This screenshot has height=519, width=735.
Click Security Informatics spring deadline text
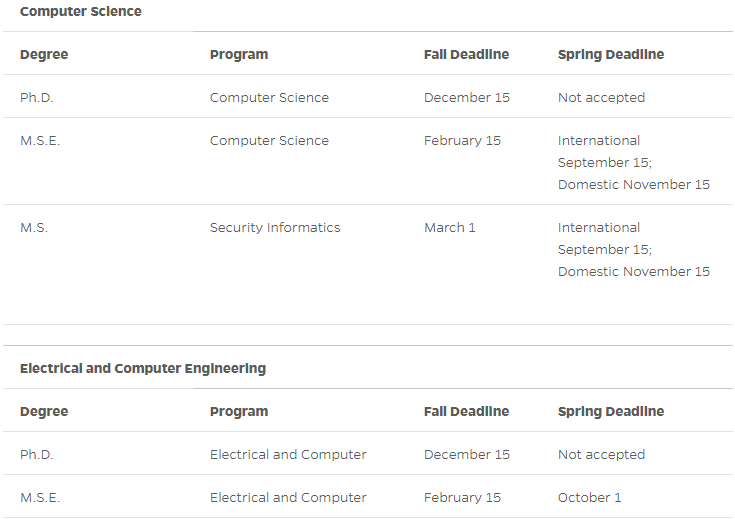tap(633, 249)
